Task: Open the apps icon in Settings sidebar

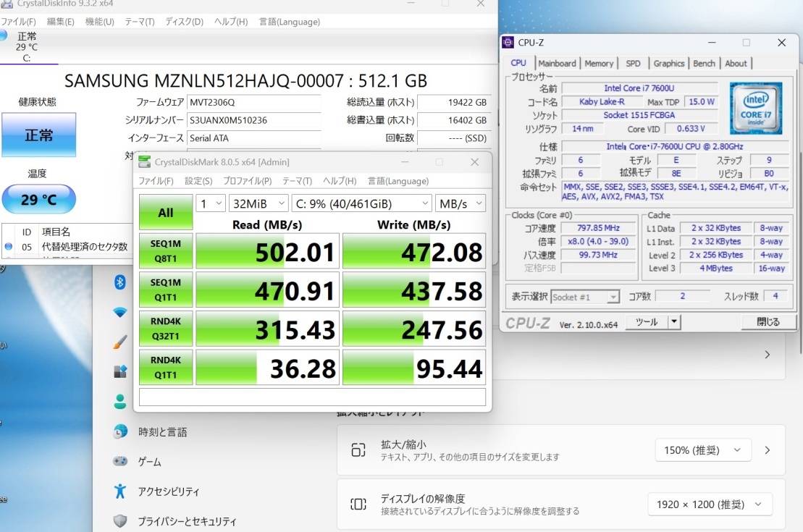Action: (120, 371)
